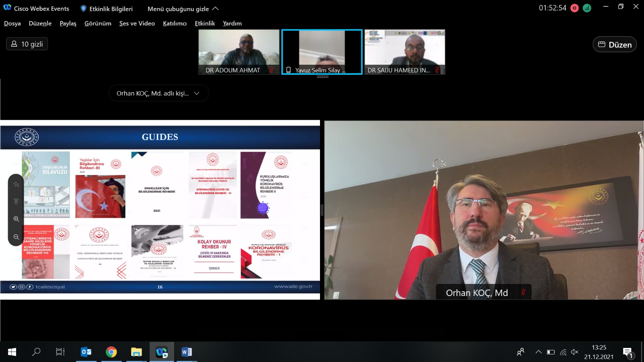Open the Düzen layout options
Viewport: 644px width, 362px height.
615,44
